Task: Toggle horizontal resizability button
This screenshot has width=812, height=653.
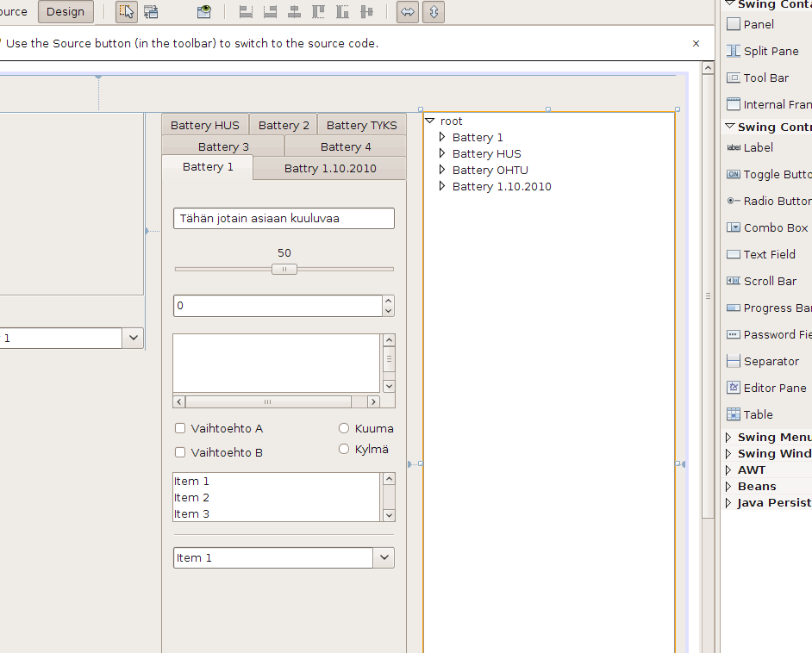Action: click(408, 11)
